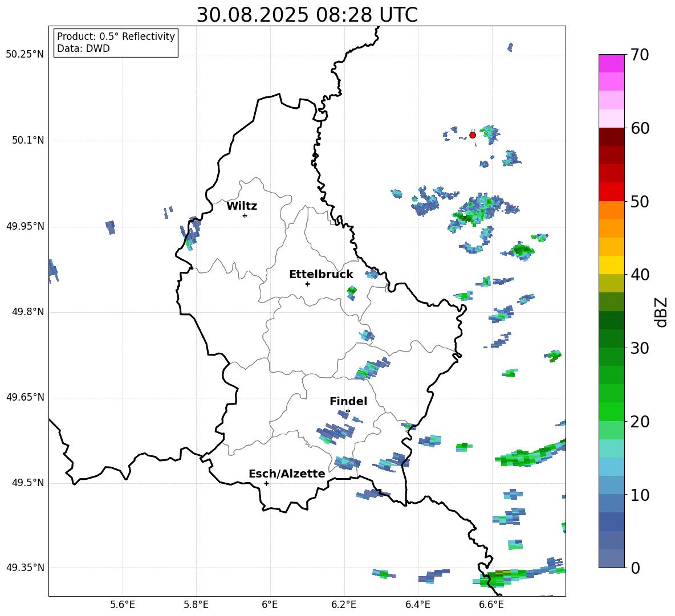675x616 pixels.
Task: Click the 49.65°N latitude label
Action: [x=25, y=397]
